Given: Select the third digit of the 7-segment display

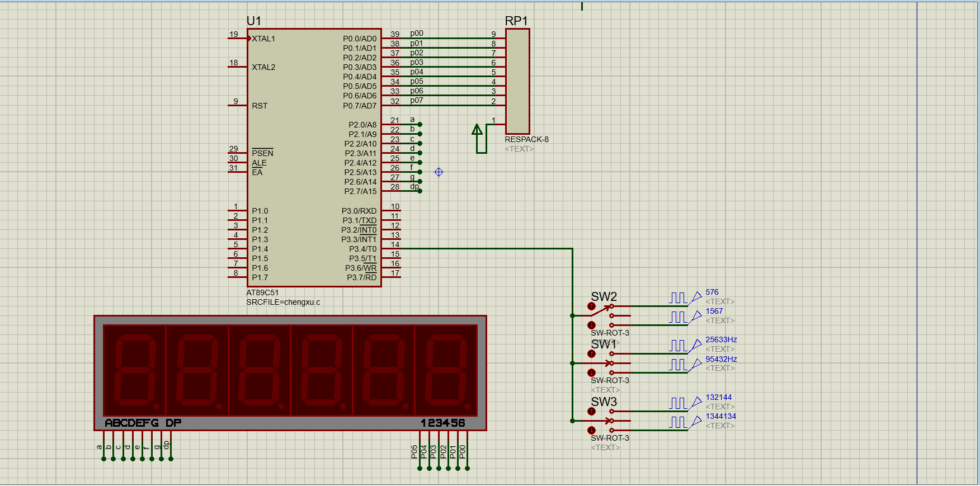Looking at the screenshot, I should (x=260, y=370).
